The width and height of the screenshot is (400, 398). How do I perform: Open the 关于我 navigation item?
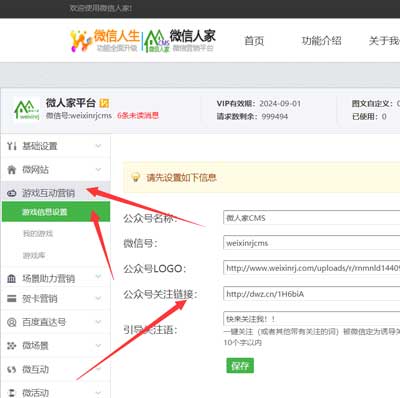coord(384,41)
